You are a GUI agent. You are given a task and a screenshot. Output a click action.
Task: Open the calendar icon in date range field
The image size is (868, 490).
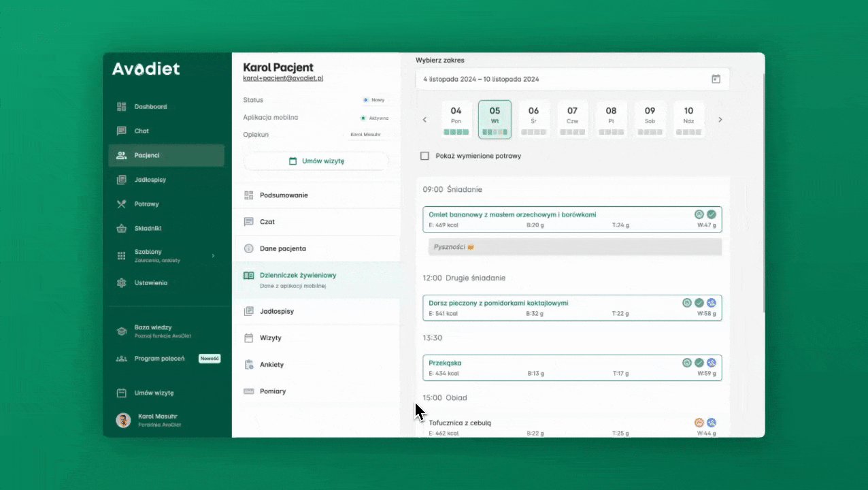[716, 79]
